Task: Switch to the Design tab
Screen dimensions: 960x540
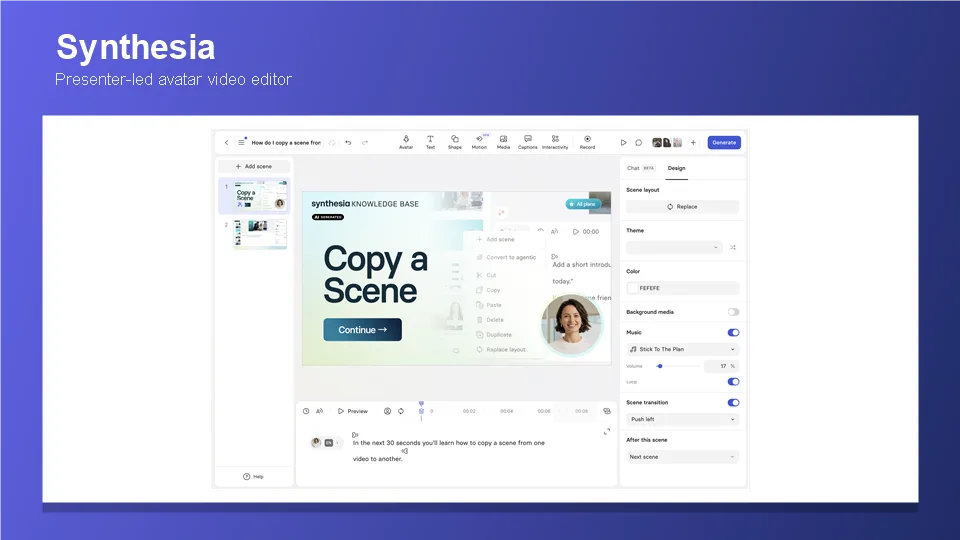Action: (677, 168)
